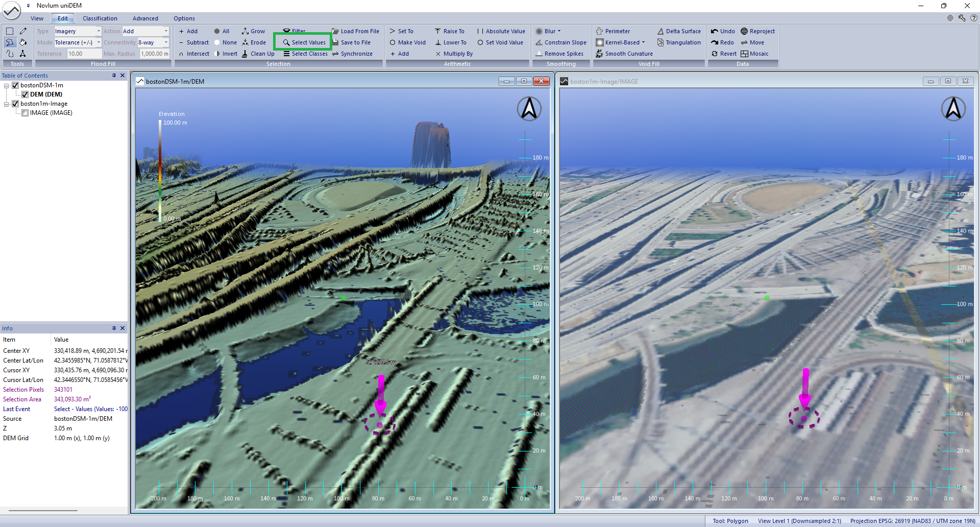Click the Tolerance value field
Screen dimensions: 980x527
(x=84, y=54)
